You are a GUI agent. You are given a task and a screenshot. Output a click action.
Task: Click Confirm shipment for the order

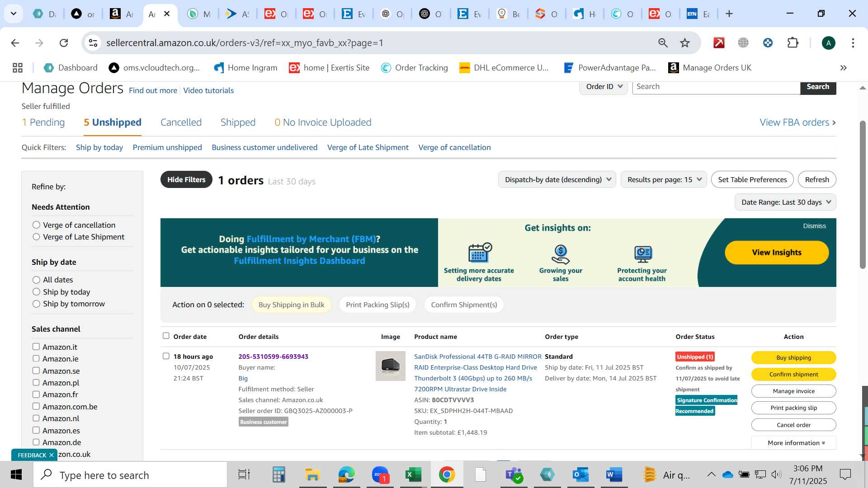pos(793,374)
